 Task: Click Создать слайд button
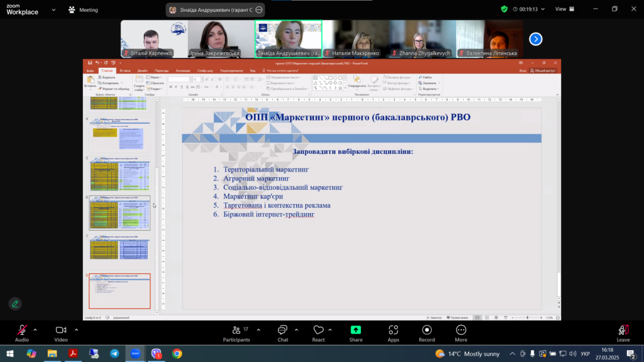[139, 84]
